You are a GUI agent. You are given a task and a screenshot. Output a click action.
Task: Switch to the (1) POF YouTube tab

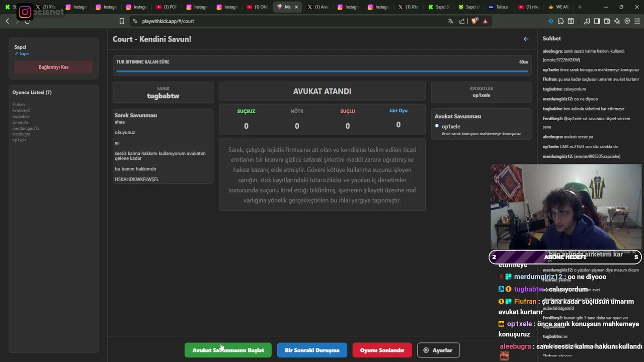click(166, 7)
